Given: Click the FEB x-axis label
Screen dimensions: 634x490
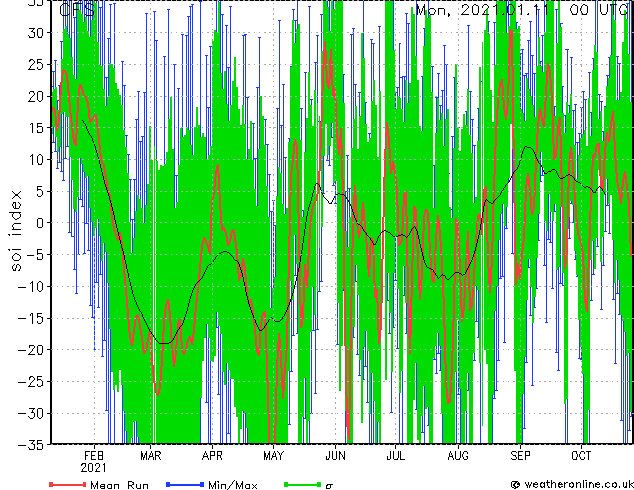Looking at the screenshot, I should click(x=94, y=456).
